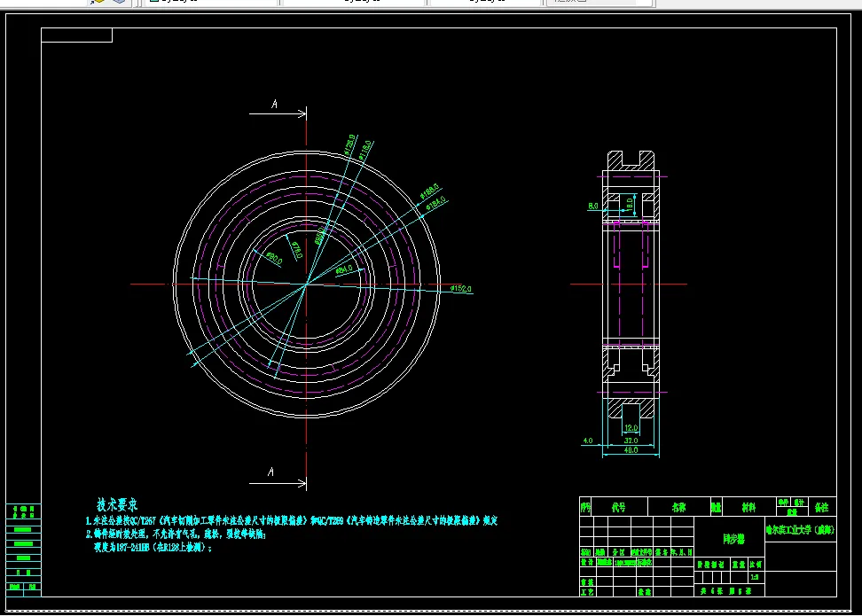Image resolution: width=862 pixels, height=616 pixels.
Task: Select the 18.0 vertical dimension text
Action: click(630, 205)
